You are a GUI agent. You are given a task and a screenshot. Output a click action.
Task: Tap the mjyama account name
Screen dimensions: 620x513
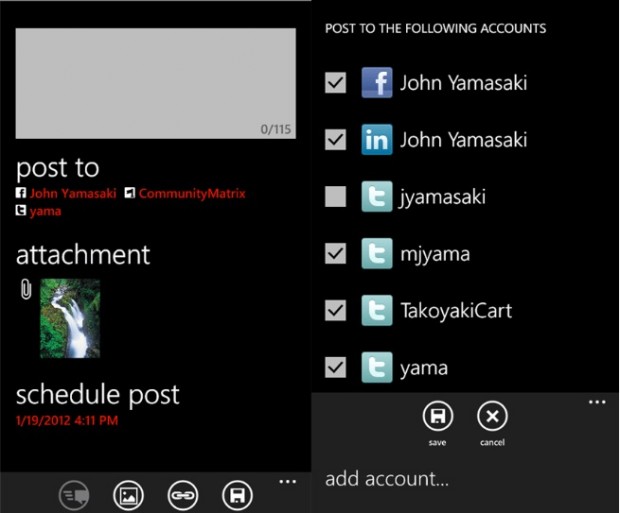pyautogui.click(x=435, y=254)
